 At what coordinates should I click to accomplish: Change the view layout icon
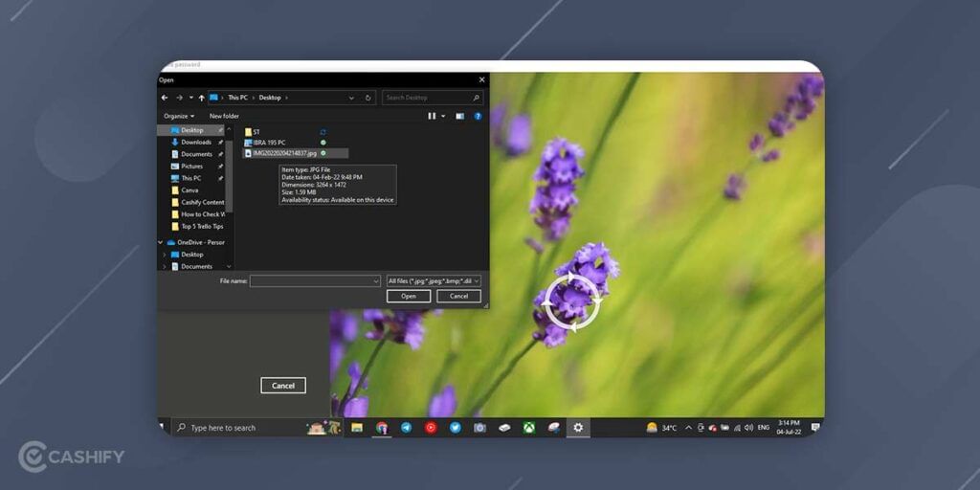[432, 116]
